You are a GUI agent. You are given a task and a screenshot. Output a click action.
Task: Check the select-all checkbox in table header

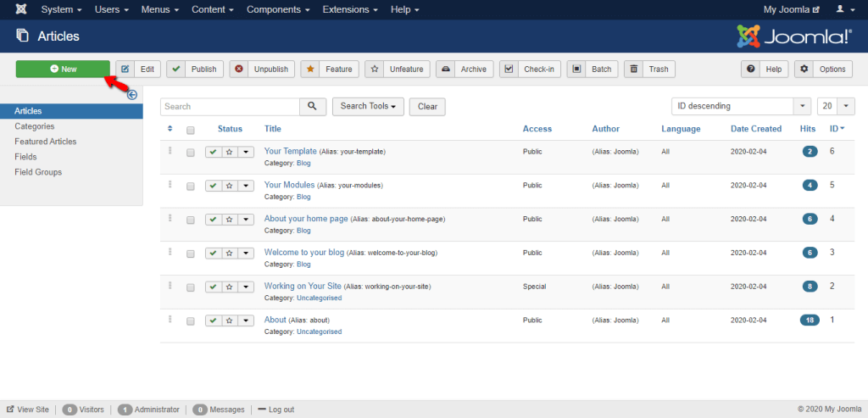(x=191, y=130)
